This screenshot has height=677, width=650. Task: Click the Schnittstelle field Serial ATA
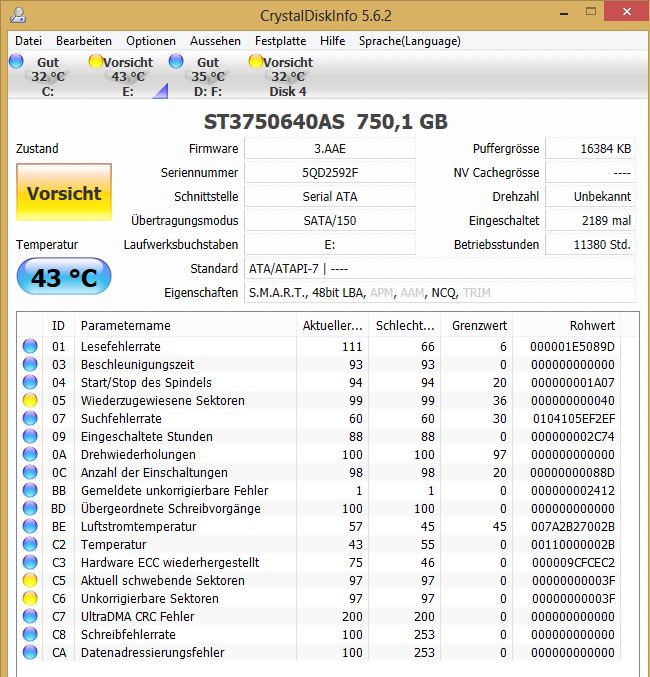(x=330, y=197)
